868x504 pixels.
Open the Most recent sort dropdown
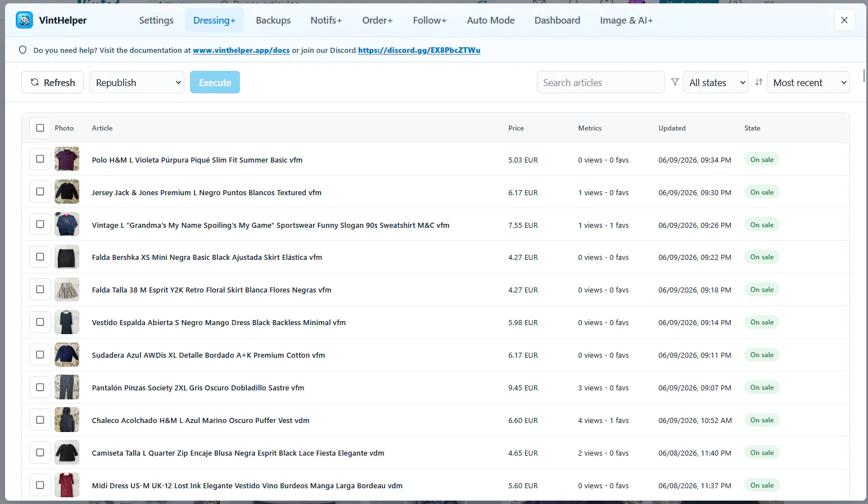click(808, 82)
